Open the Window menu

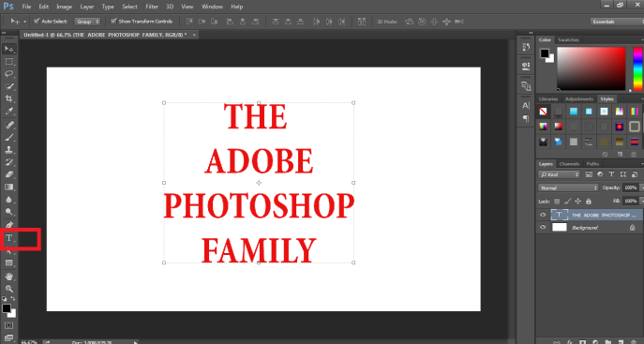212,7
